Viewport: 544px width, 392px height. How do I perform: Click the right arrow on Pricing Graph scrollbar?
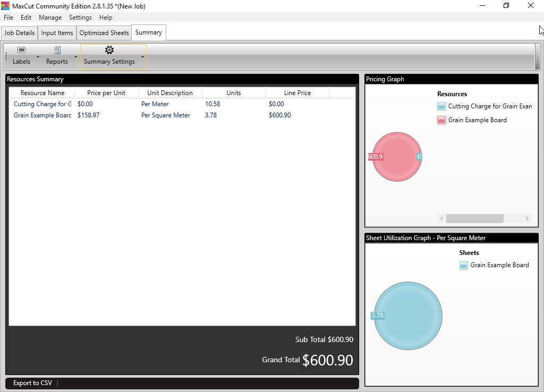(527, 219)
